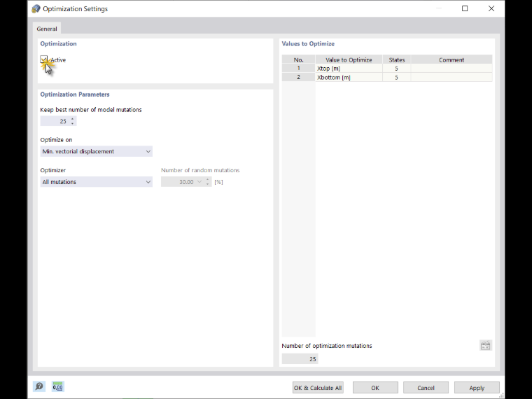The height and width of the screenshot is (399, 532).
Task: Open the units and decimal places icon
Action: [57, 386]
